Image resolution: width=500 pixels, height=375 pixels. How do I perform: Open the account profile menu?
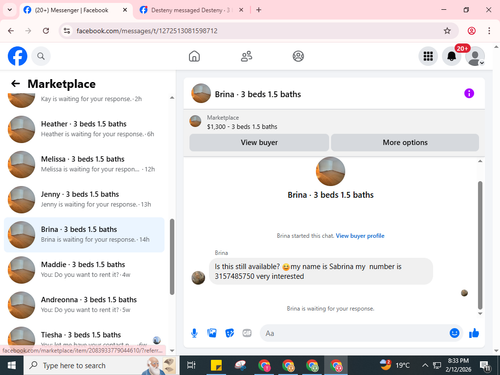click(475, 56)
